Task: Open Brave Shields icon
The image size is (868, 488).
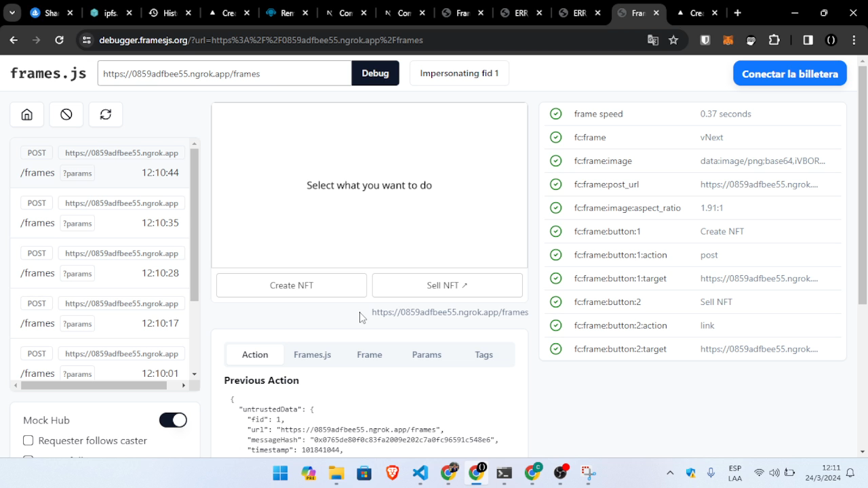Action: (x=705, y=40)
